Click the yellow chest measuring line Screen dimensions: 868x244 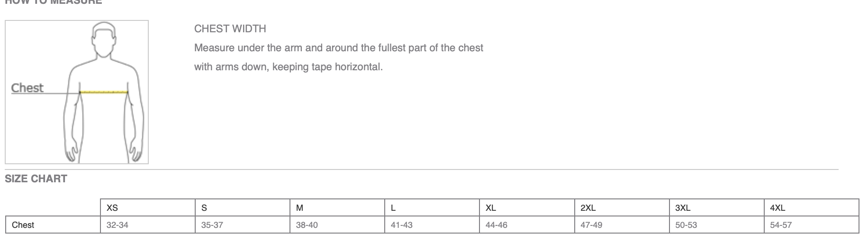103,92
